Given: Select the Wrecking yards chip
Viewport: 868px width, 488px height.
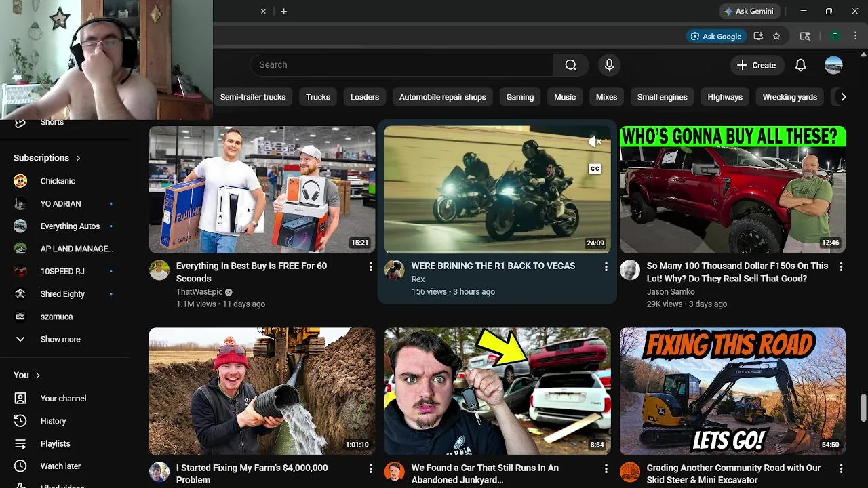Looking at the screenshot, I should point(789,97).
